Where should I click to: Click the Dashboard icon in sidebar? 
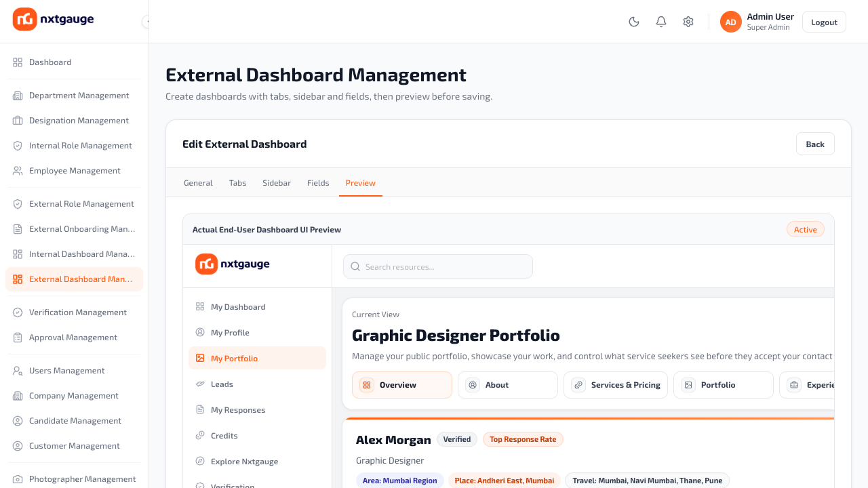pyautogui.click(x=18, y=62)
